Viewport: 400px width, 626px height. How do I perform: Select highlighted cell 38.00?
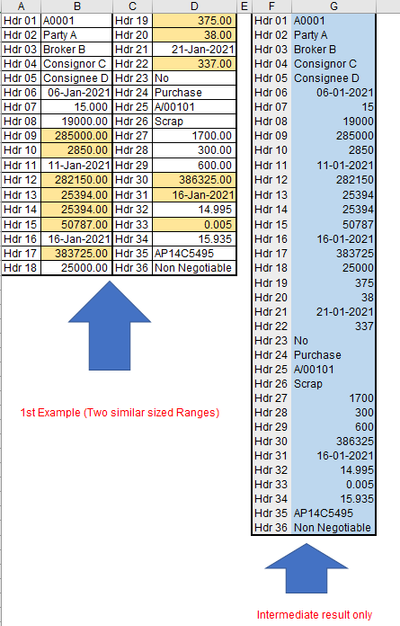[194, 35]
